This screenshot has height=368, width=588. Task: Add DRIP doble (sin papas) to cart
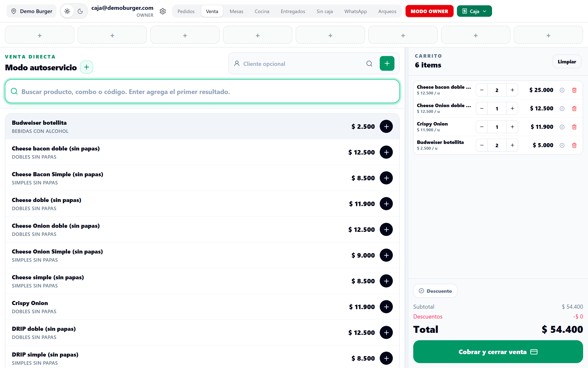click(x=386, y=332)
